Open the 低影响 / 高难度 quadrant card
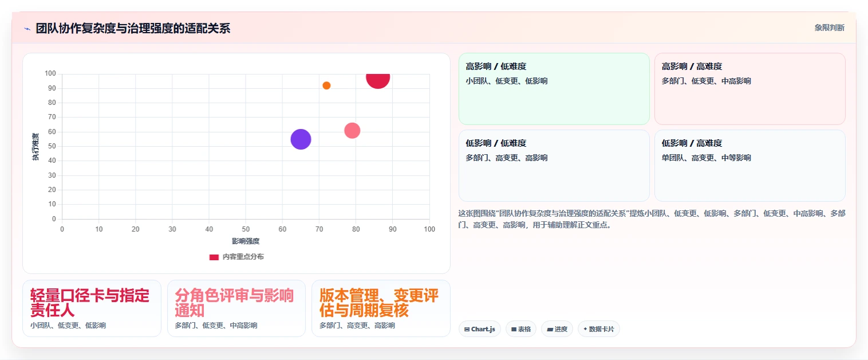 [750, 166]
